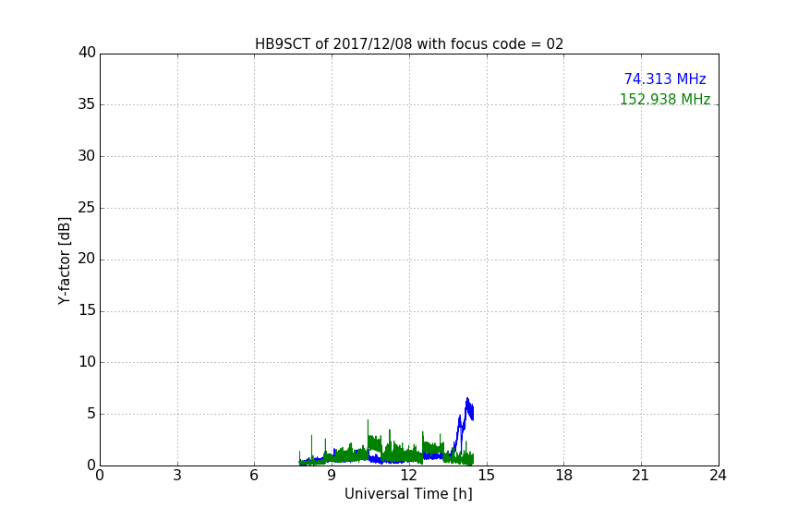This screenshot has width=798, height=532.
Task: Click x-axis tick label 9
Action: click(x=332, y=476)
